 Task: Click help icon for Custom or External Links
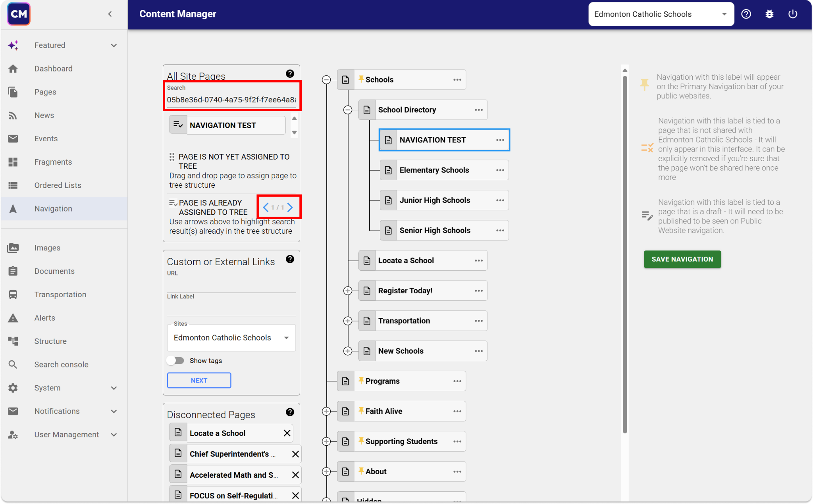[x=290, y=259]
